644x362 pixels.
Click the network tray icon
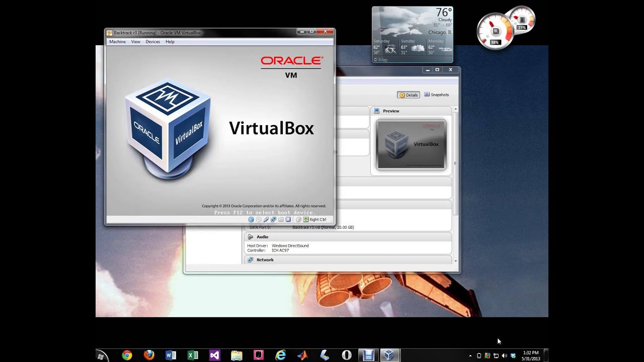pos(496,356)
